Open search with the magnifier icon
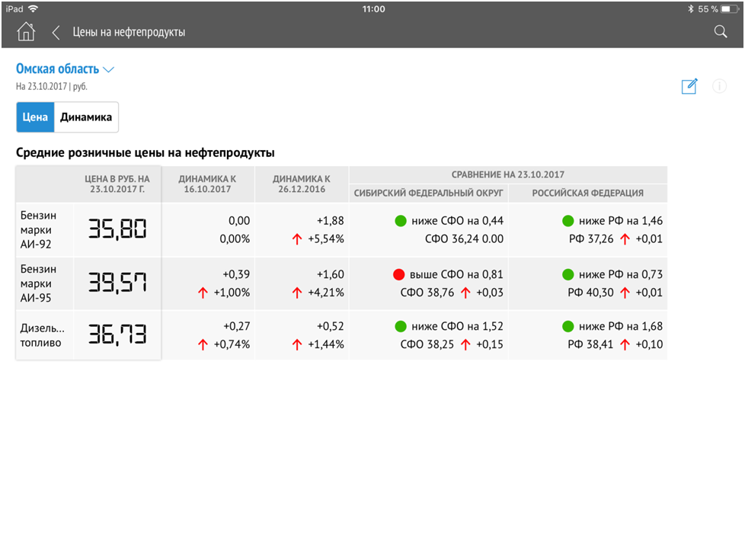The image size is (745, 560). 720,32
